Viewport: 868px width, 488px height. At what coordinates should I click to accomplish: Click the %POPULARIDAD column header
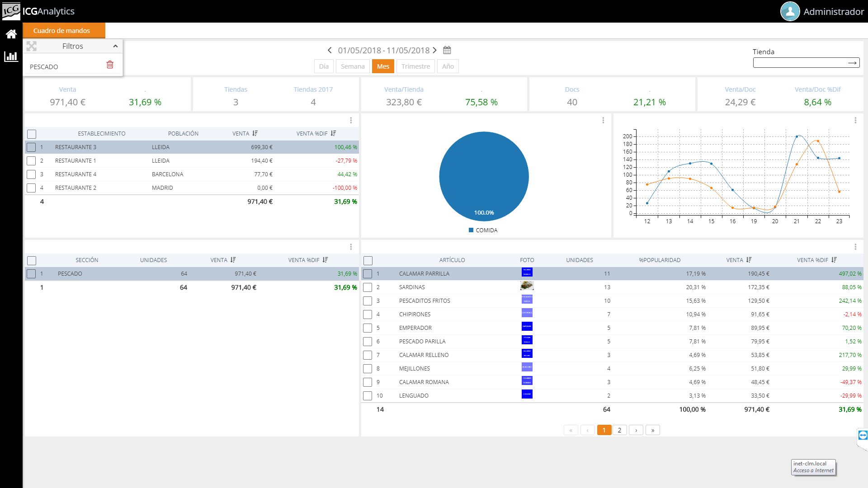660,260
